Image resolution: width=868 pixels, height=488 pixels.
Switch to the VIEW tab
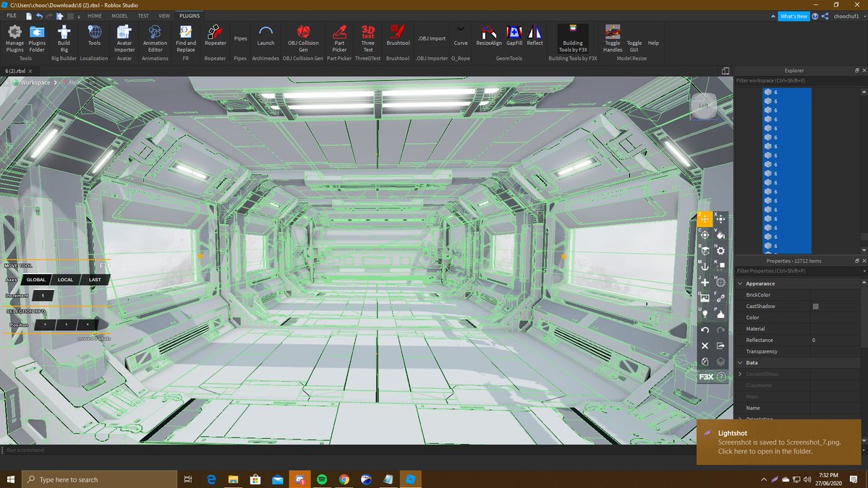(164, 15)
